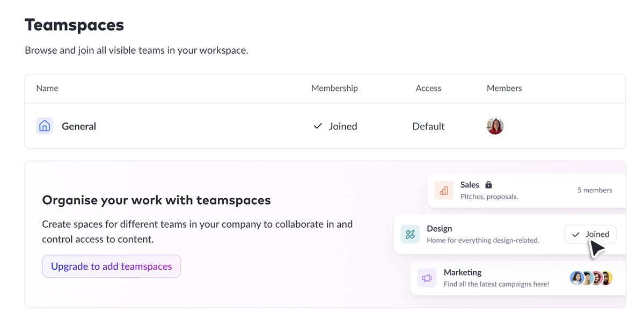
Task: Click the 5 members label on Sales card
Action: pyautogui.click(x=595, y=190)
